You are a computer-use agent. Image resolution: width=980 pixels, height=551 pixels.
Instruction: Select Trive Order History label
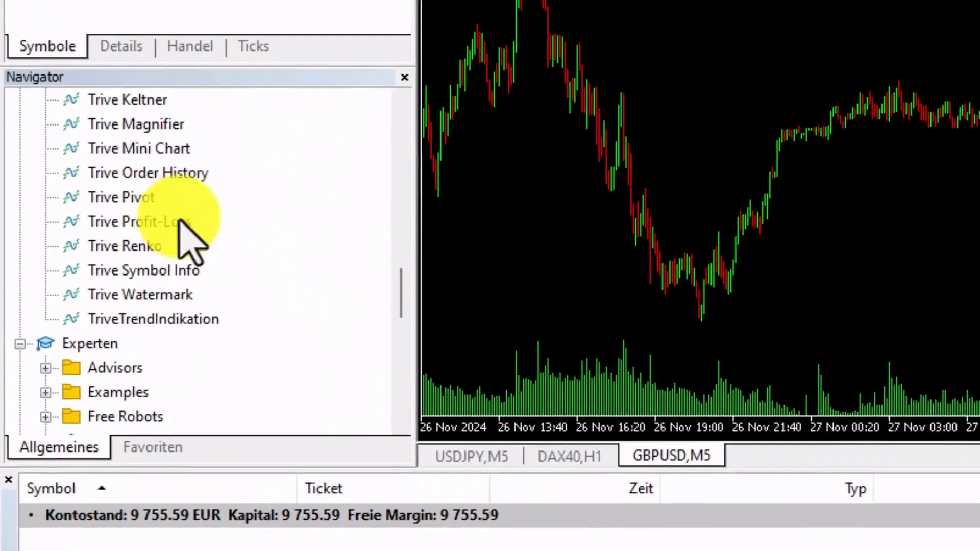pyautogui.click(x=148, y=173)
